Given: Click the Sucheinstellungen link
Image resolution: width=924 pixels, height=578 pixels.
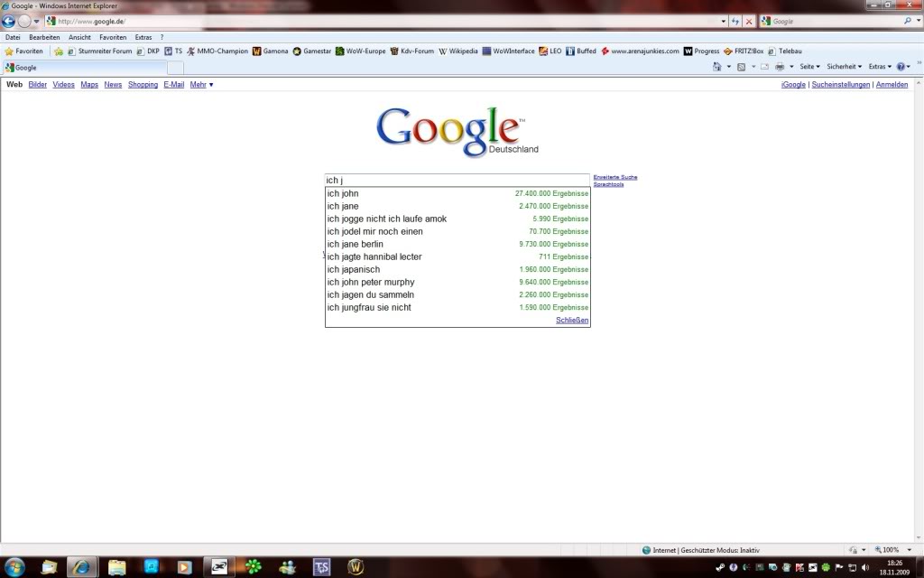Looking at the screenshot, I should click(x=840, y=85).
